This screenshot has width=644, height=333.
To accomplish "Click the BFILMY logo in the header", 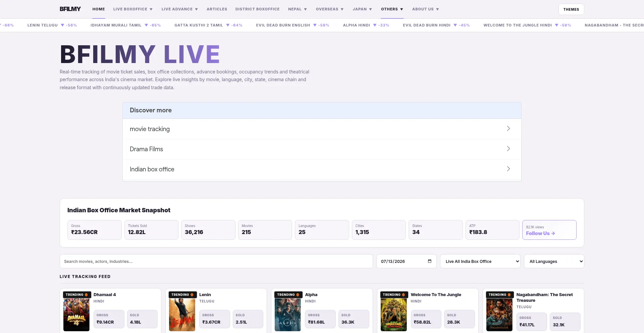I will coord(70,9).
